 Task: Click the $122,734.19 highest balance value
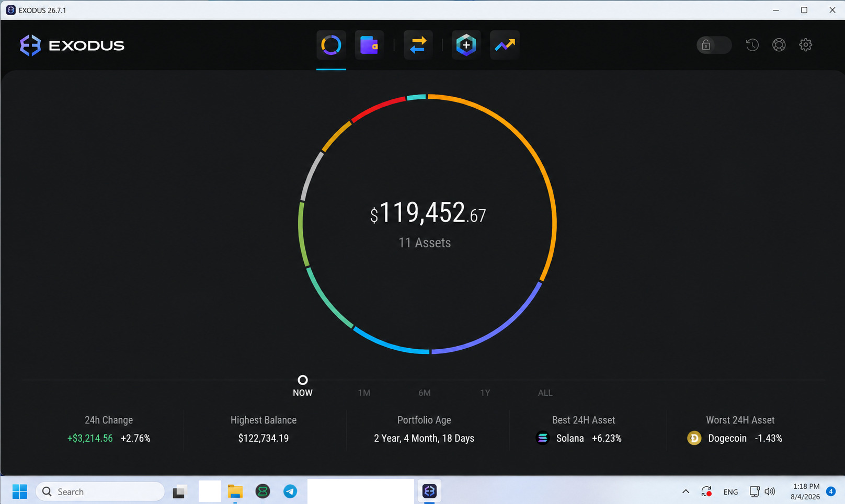pos(264,438)
